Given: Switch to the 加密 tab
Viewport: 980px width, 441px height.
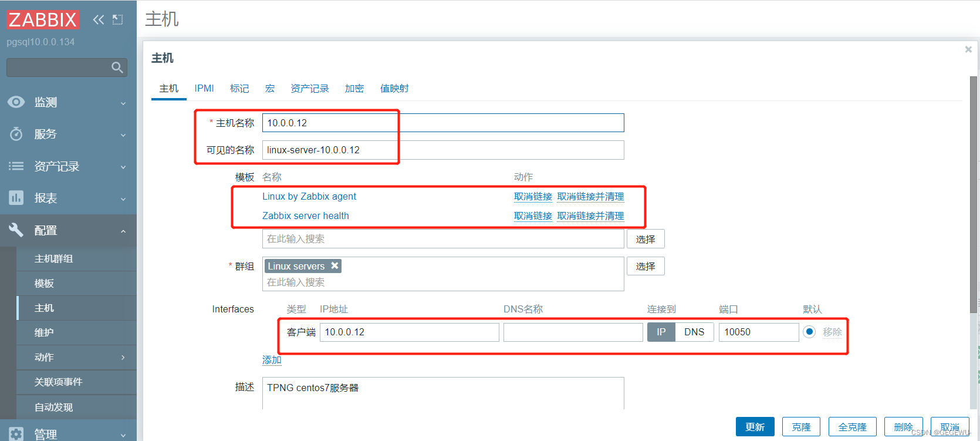Looking at the screenshot, I should tap(354, 88).
